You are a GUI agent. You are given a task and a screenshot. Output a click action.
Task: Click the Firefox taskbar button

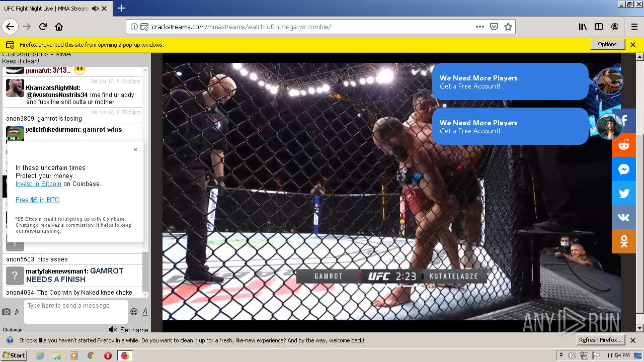pos(125,355)
